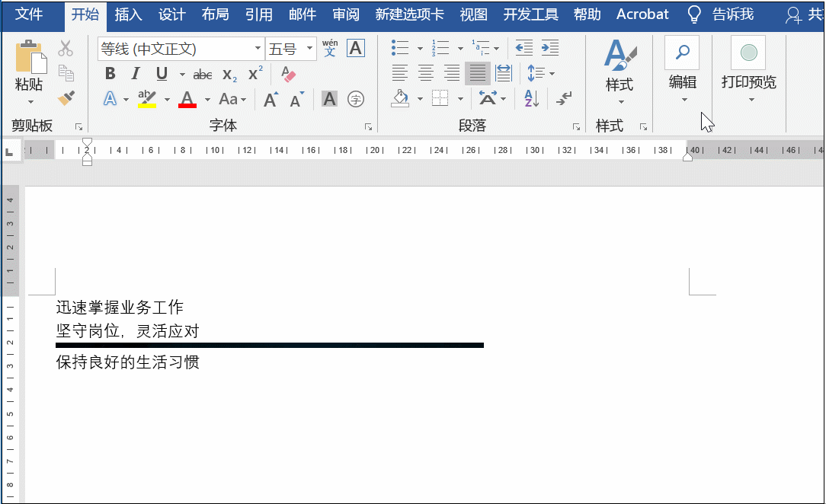Open Clipboard pane launcher
Screen dimensions: 826x504
coord(78,127)
